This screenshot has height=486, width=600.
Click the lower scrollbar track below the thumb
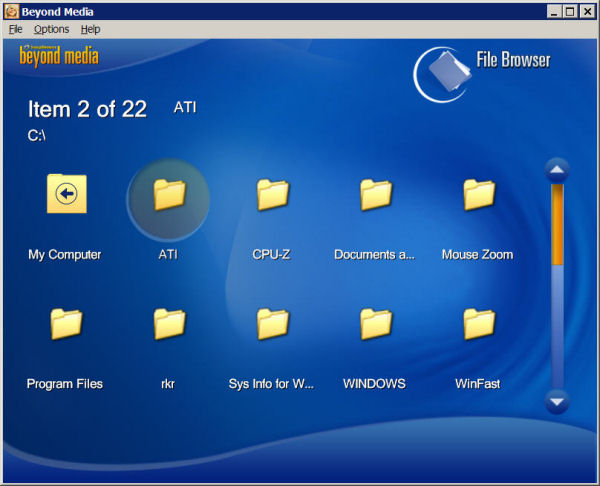point(557,327)
